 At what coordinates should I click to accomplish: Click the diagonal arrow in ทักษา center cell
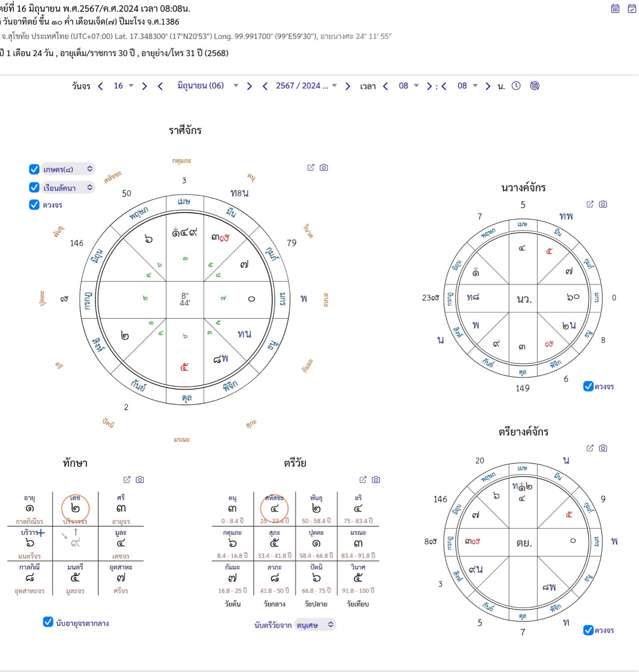tap(64, 536)
